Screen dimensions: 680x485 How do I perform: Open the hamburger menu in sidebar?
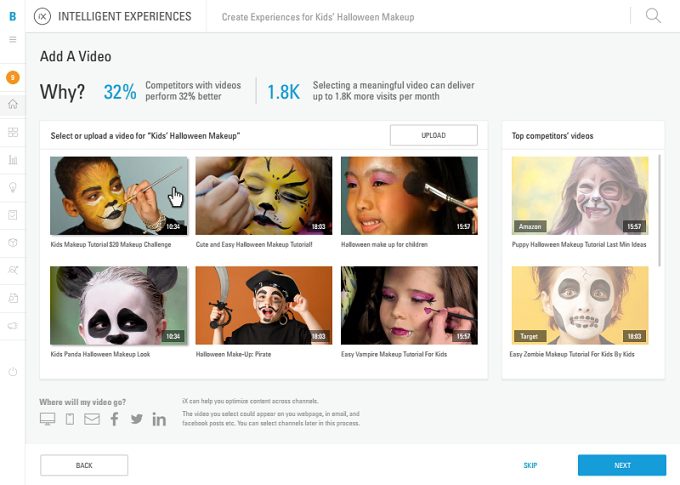click(13, 39)
